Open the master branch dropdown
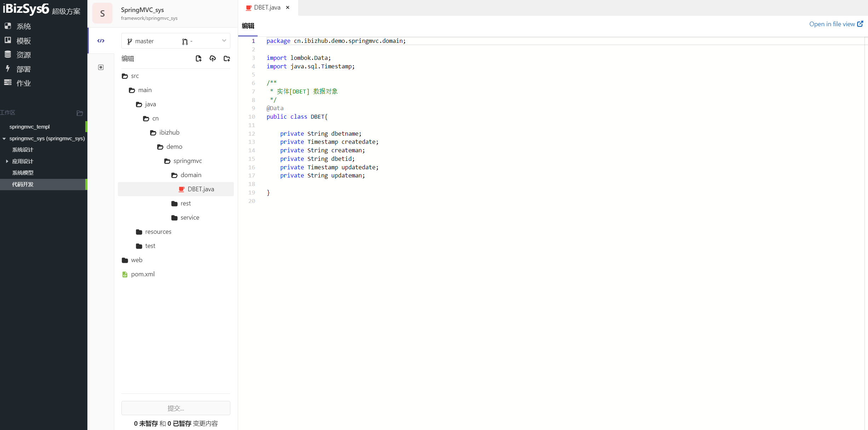The width and height of the screenshot is (868, 430). coord(176,41)
